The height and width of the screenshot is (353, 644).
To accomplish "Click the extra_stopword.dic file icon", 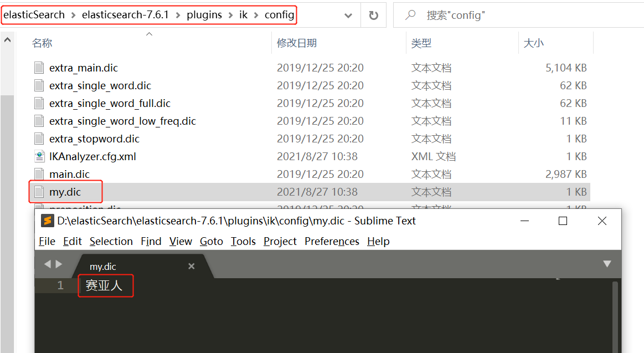I will pyautogui.click(x=39, y=139).
